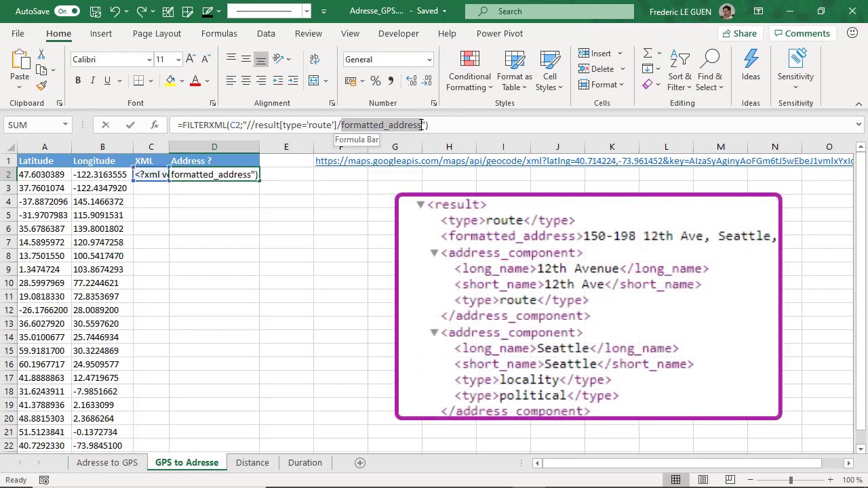
Task: Expand the formula bar
Action: 859,125
